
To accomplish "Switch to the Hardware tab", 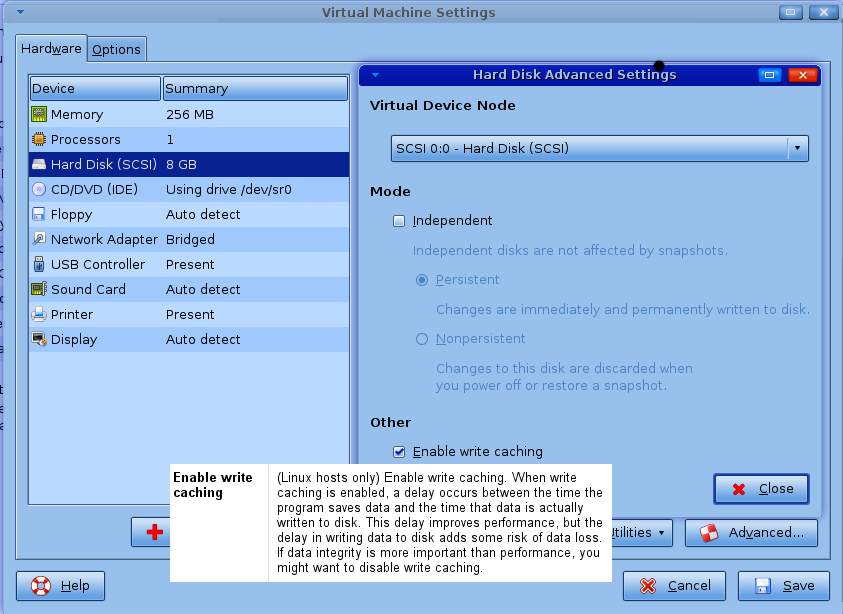I will click(x=51, y=48).
